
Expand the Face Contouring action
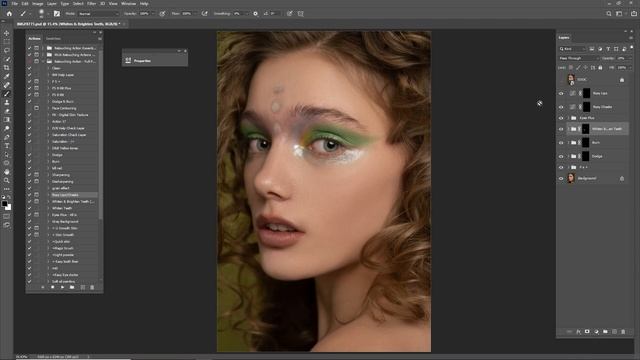coord(48,108)
